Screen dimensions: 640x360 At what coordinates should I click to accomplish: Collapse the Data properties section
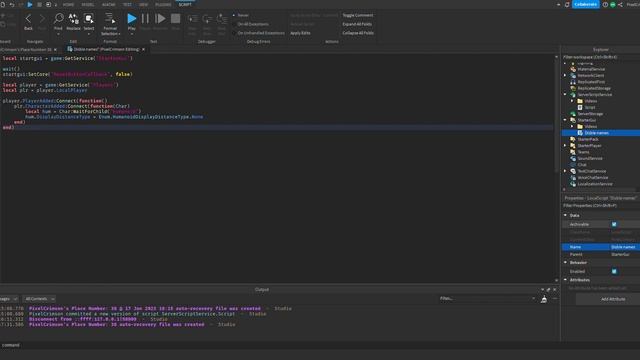[x=565, y=215]
